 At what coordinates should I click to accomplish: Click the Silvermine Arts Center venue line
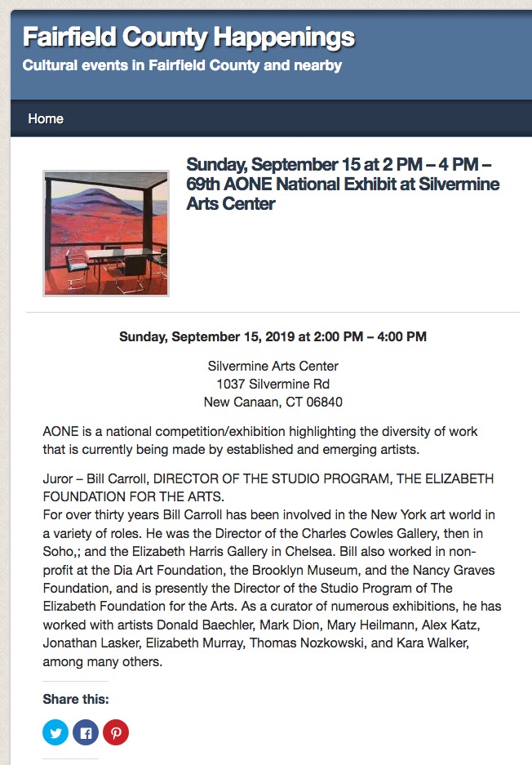click(x=273, y=366)
